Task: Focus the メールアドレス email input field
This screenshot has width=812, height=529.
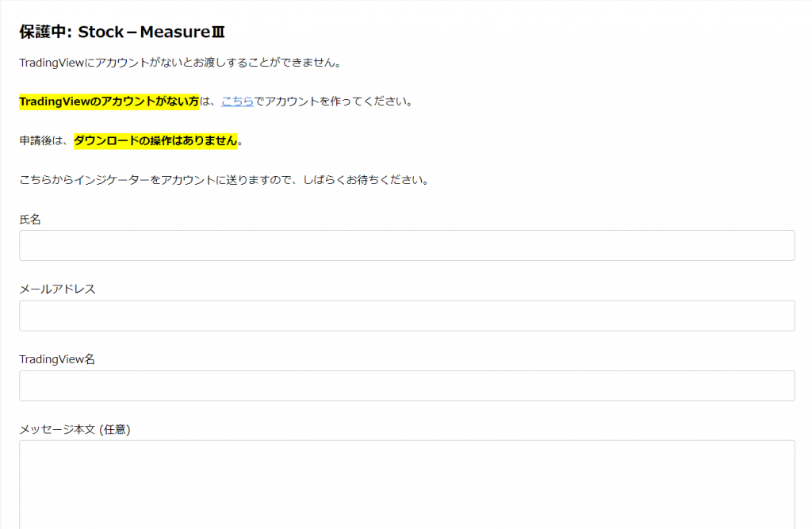Action: pos(407,316)
